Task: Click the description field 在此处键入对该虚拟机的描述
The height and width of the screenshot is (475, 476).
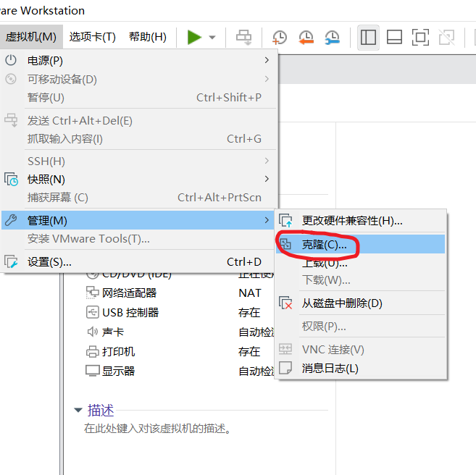Action: 157,428
